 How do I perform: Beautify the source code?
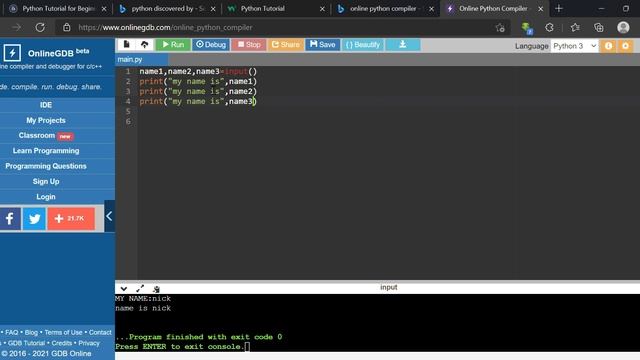click(x=363, y=44)
